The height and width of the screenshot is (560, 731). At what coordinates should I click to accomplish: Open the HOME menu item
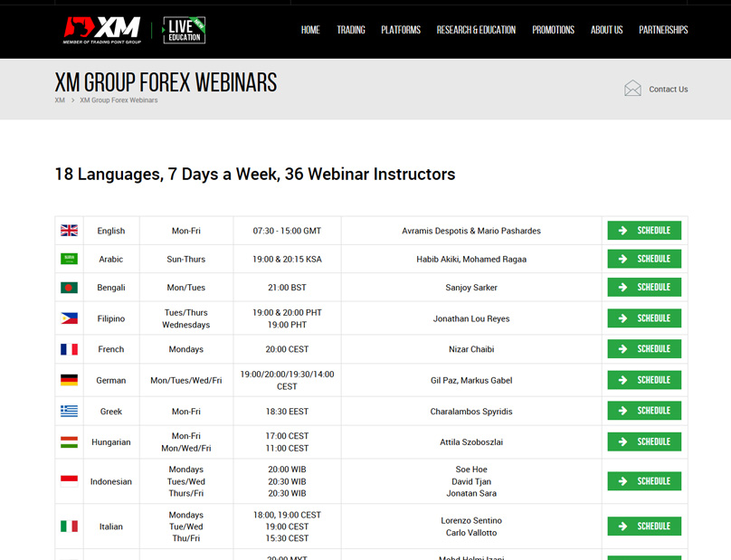310,31
